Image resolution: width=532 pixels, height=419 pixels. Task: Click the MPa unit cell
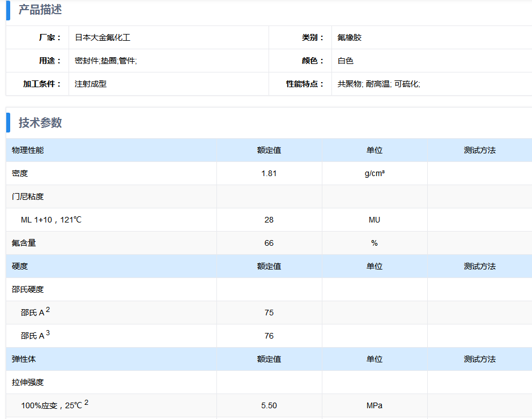coord(374,405)
